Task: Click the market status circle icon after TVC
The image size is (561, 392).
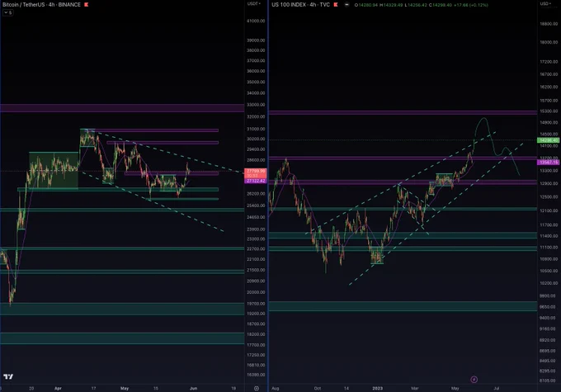Action: coord(346,5)
